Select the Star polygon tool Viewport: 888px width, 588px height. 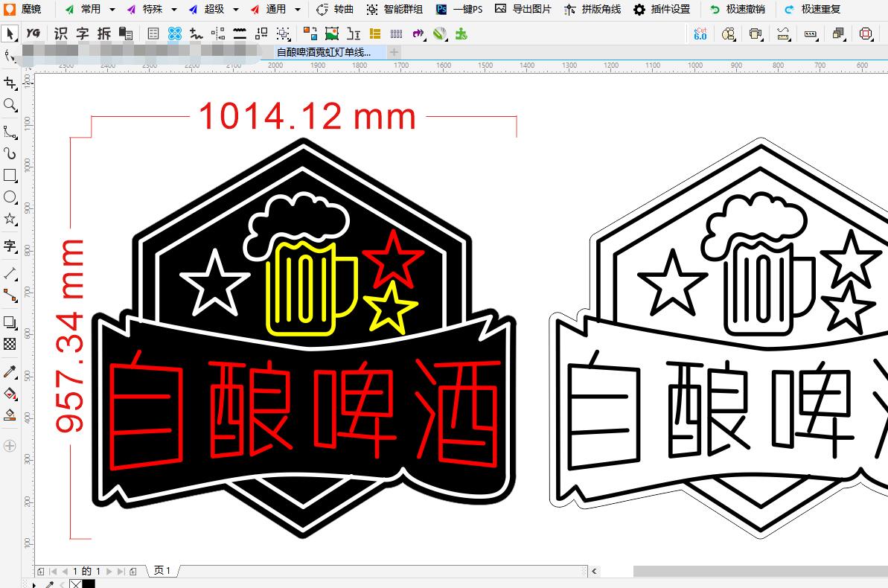10,219
